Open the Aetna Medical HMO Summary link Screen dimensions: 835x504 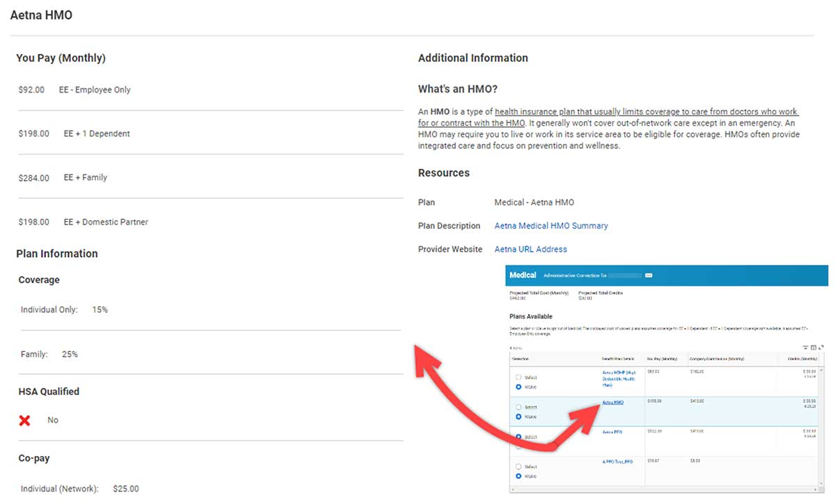[x=551, y=226]
